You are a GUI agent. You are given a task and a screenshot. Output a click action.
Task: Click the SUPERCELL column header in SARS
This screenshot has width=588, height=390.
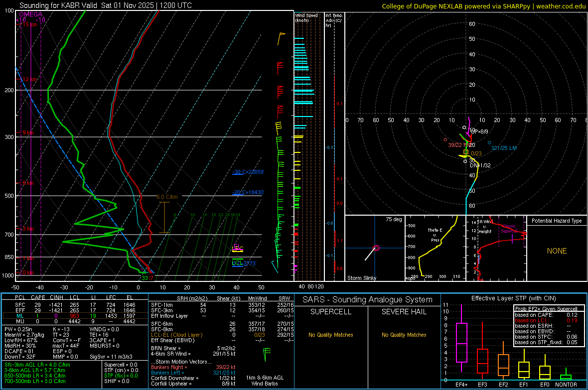[331, 312]
